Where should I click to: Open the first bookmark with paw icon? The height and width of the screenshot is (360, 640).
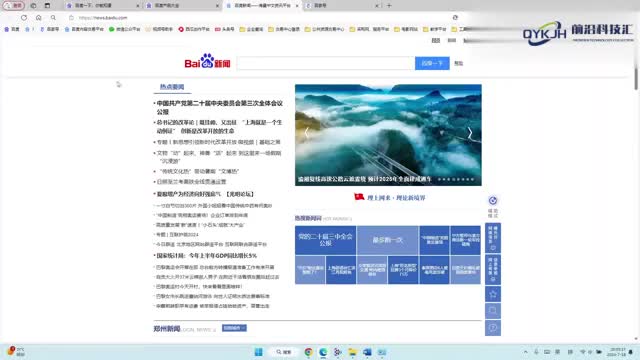(x=12, y=29)
